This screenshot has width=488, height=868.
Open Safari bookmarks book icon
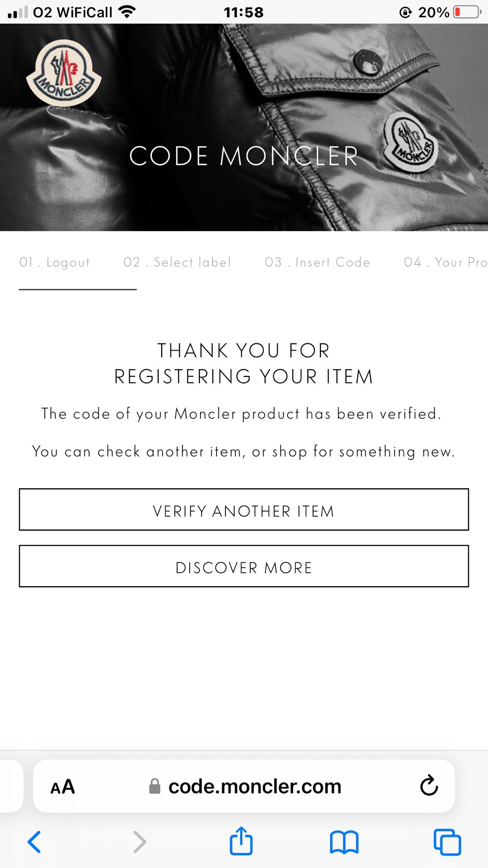[x=344, y=842]
